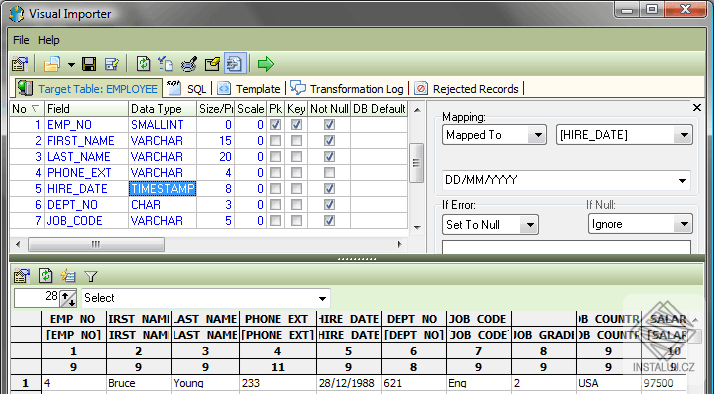Open the If Error Set To Null dropdown
The height and width of the screenshot is (394, 714).
[x=490, y=225]
